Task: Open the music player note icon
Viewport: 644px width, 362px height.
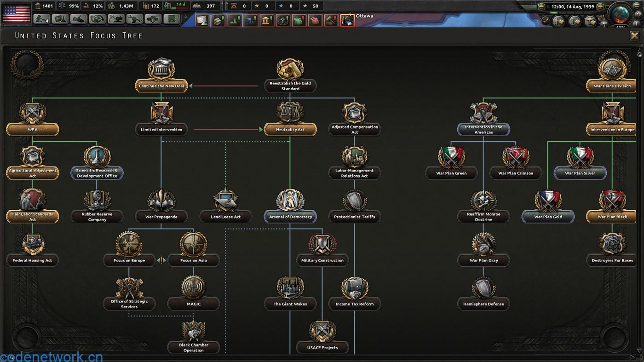Action: click(546, 21)
